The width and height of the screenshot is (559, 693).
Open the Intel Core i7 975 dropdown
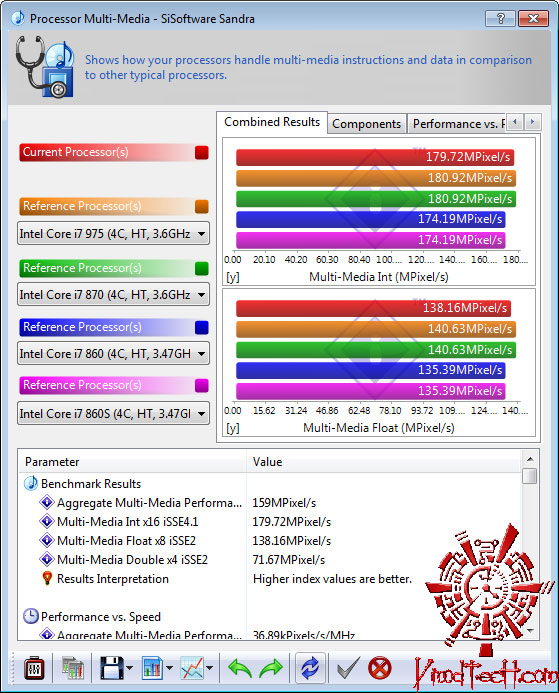click(x=113, y=233)
